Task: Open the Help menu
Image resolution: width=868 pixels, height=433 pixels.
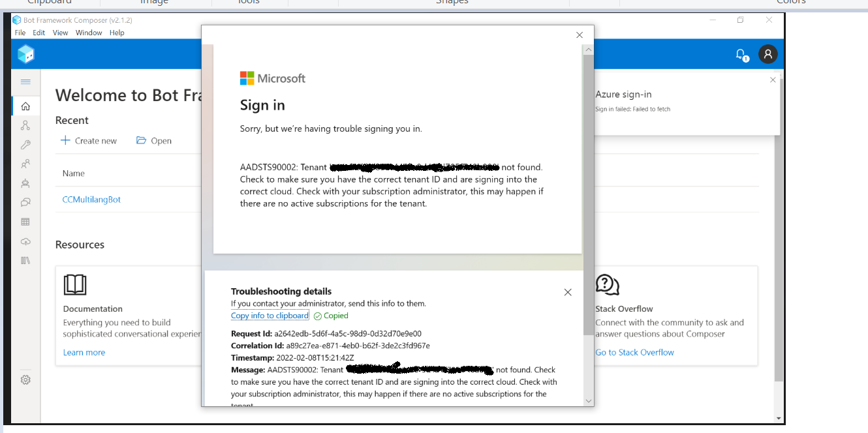Action: click(x=117, y=33)
